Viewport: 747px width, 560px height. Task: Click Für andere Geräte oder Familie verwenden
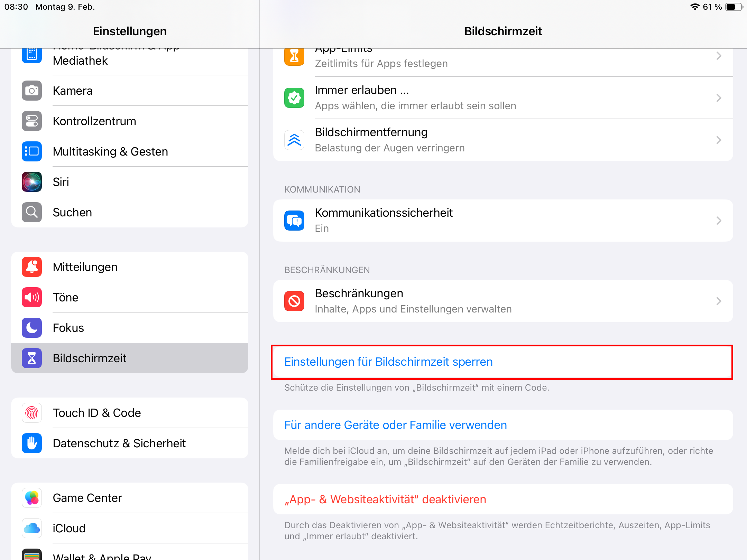coord(395,425)
